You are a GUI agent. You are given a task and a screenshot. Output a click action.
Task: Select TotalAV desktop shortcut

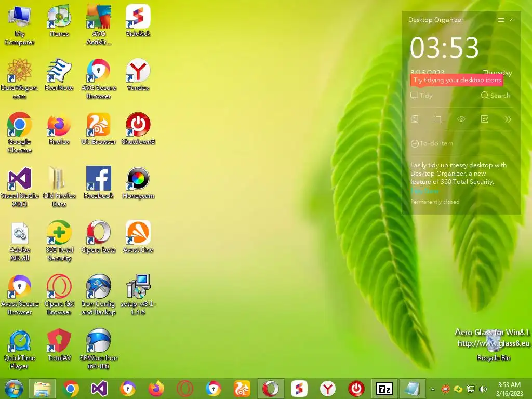pos(59,345)
